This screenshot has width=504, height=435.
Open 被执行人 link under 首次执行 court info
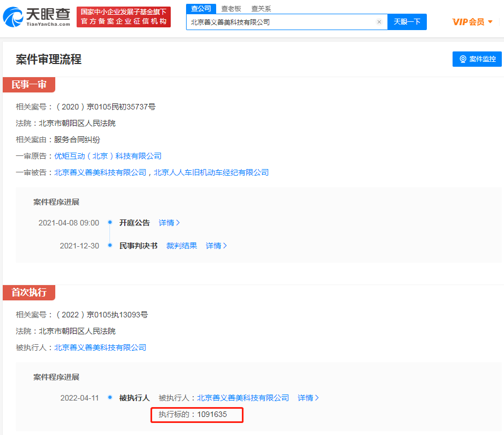[x=100, y=347]
